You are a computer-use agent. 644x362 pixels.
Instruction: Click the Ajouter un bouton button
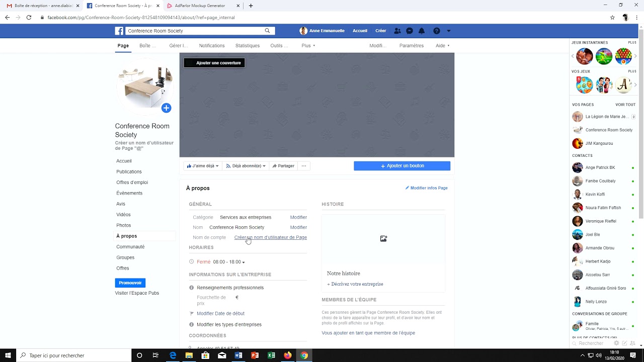(402, 166)
